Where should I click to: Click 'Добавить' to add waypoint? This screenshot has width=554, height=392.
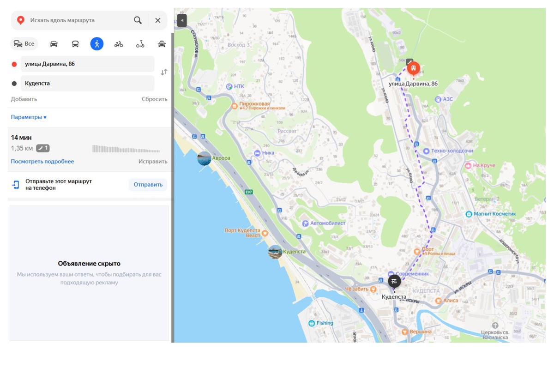24,99
